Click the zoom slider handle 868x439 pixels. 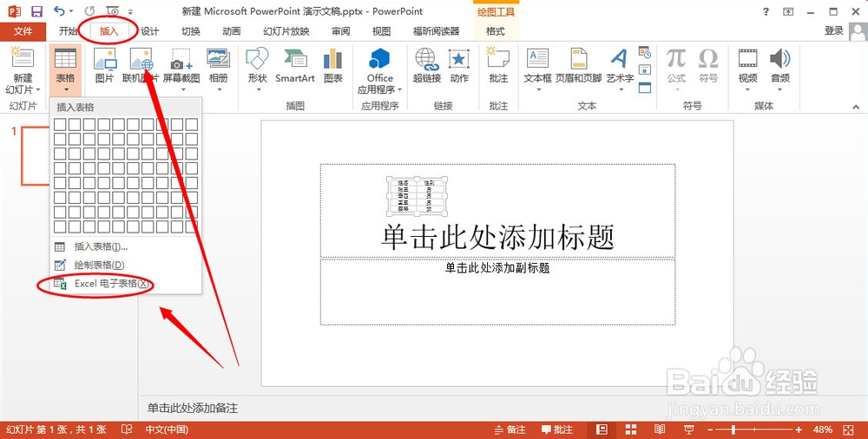tap(733, 429)
